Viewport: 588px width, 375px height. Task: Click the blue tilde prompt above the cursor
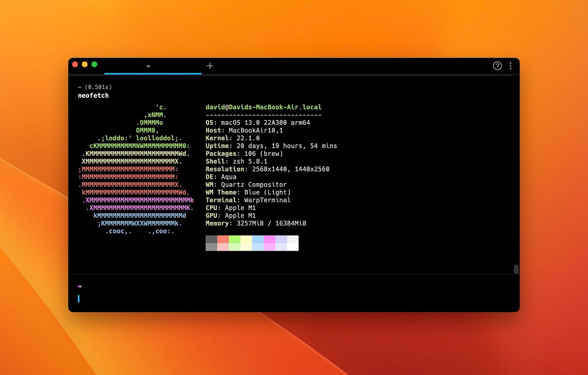tap(79, 286)
